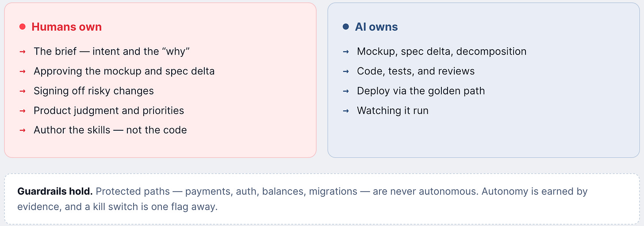Click the blue arrow before Mockup, spec delta

(346, 52)
